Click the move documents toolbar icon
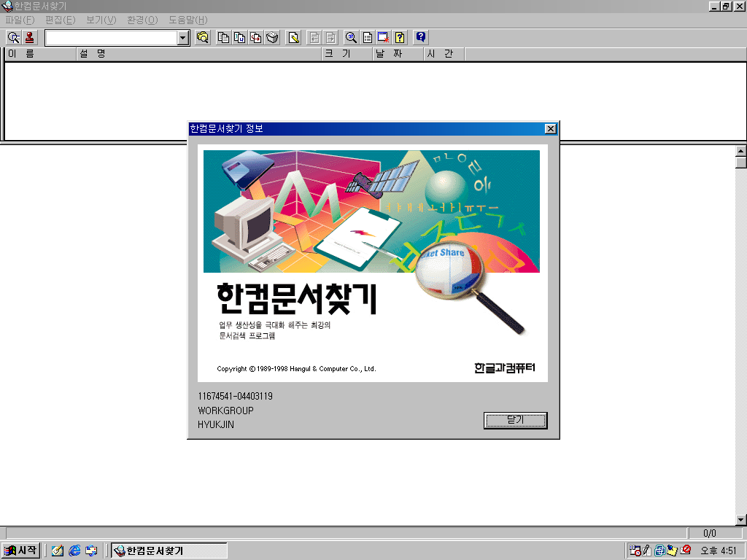 pos(239,38)
